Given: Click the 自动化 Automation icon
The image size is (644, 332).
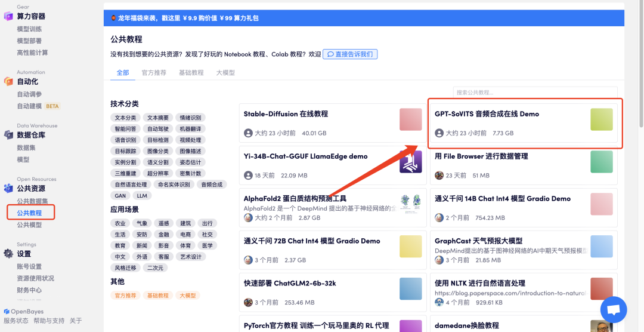Looking at the screenshot, I should 8,81.
